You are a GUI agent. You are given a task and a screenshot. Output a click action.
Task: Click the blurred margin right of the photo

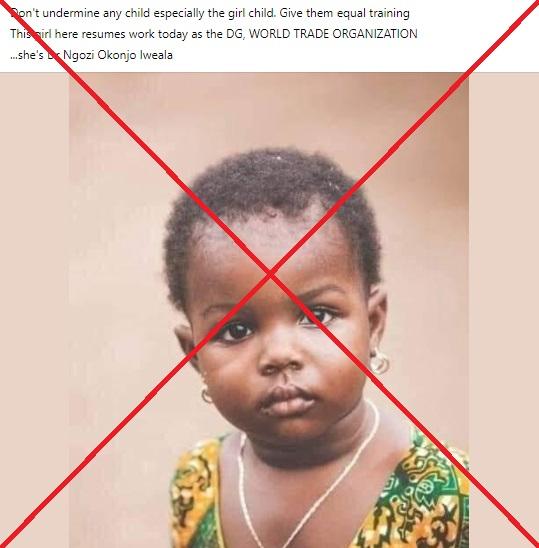pos(504,310)
